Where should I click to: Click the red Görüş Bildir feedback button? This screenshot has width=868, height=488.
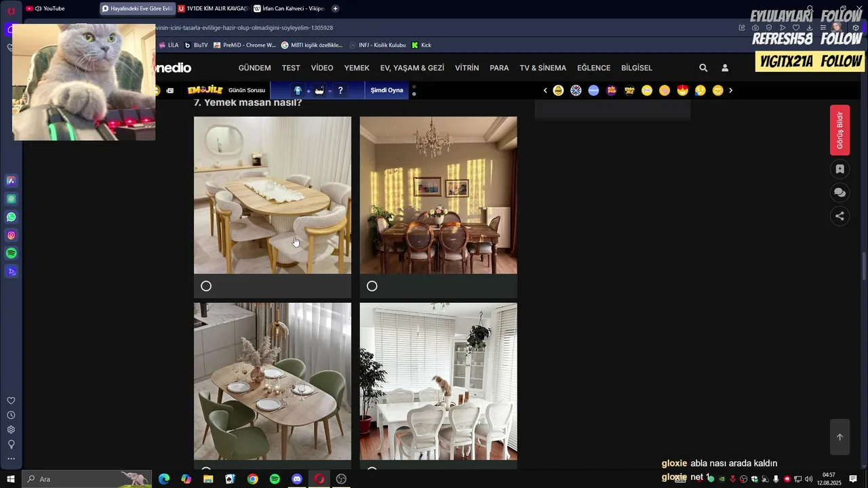pos(840,130)
